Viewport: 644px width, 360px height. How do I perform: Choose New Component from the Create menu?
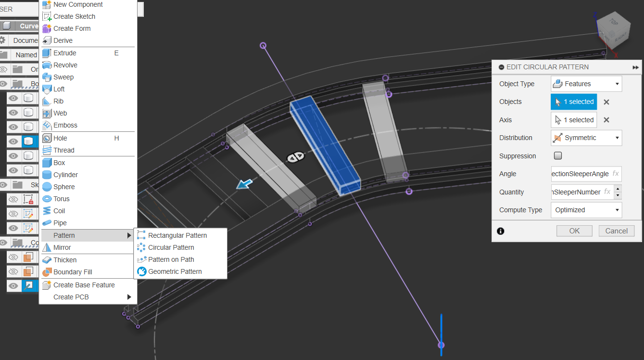point(78,4)
